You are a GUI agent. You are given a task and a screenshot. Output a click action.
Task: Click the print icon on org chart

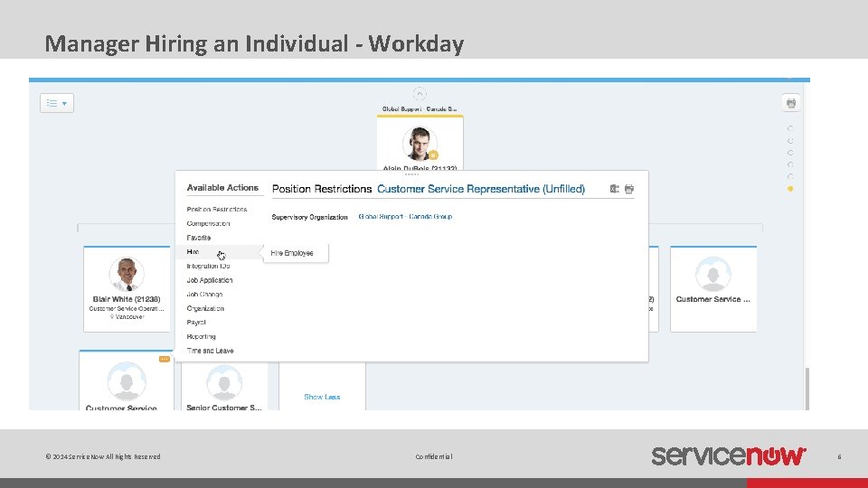(791, 103)
